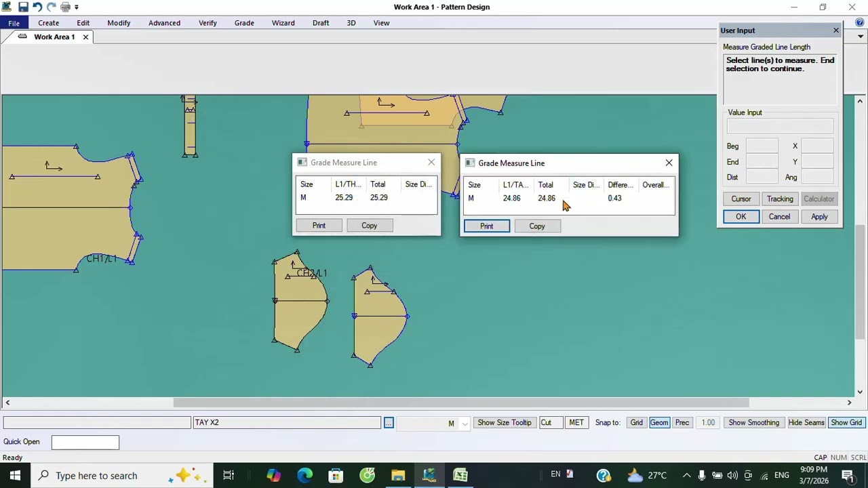Close the left Grade Measure Line dialog
This screenshot has width=868, height=488.
pos(431,162)
